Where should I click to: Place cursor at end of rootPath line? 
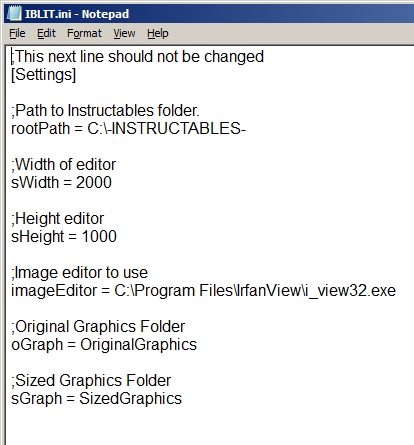pyautogui.click(x=246, y=129)
